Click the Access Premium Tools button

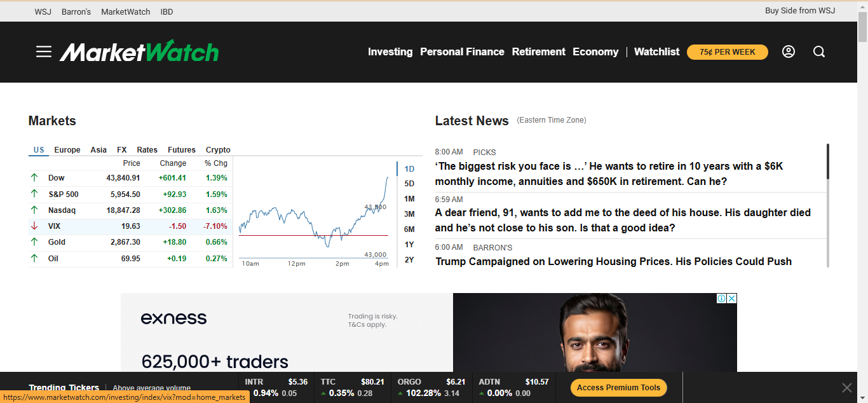point(618,388)
